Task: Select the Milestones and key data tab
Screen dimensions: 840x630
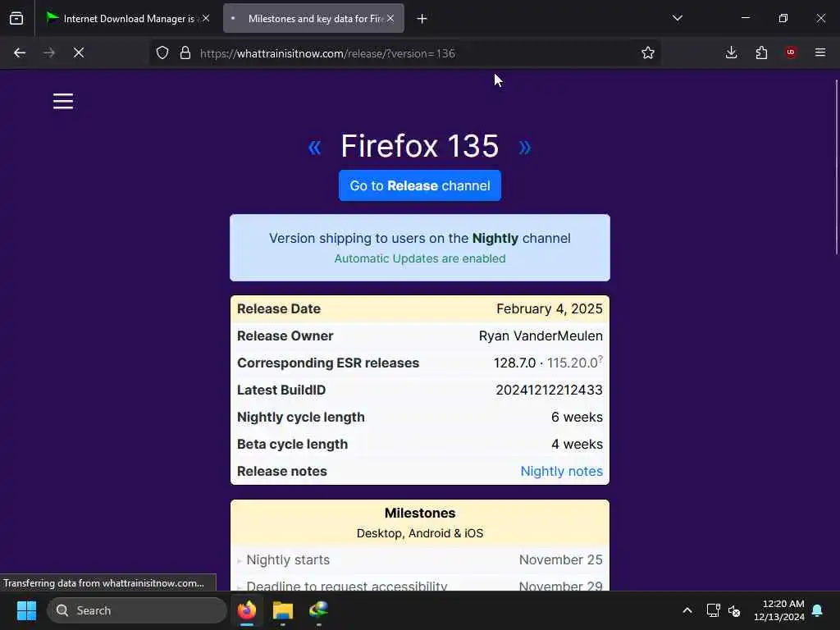Action: point(313,18)
